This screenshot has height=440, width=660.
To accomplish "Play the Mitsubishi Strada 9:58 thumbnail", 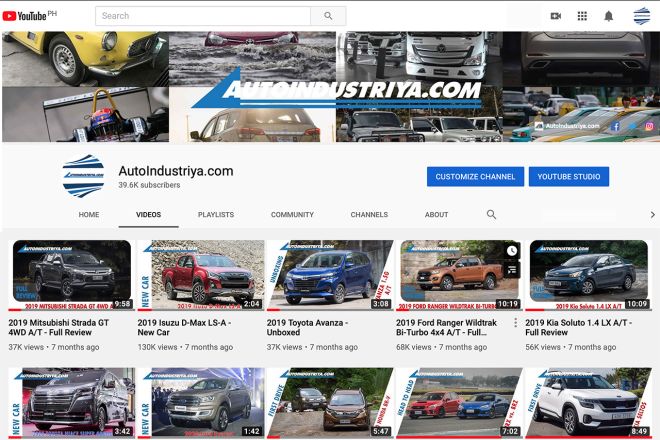I will (72, 275).
